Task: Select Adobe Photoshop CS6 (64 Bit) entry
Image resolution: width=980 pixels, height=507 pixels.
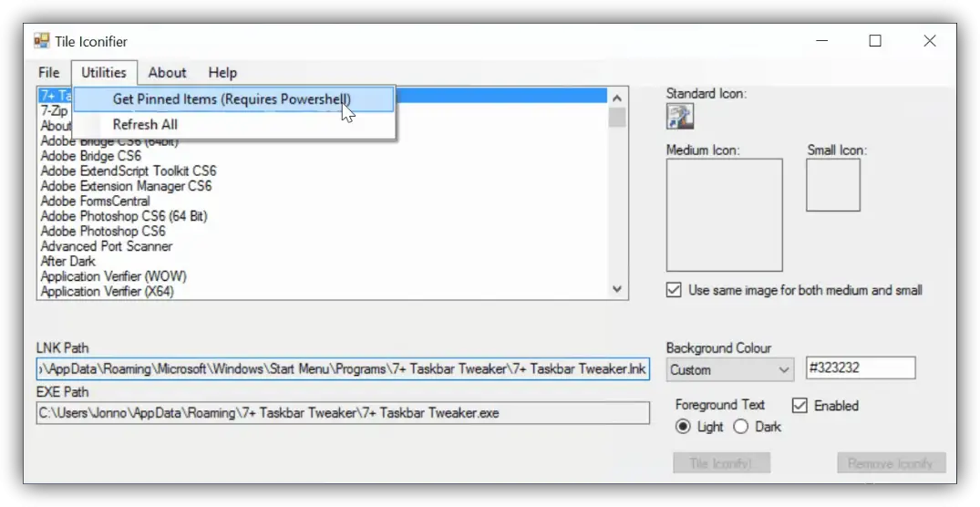Action: 322,216
